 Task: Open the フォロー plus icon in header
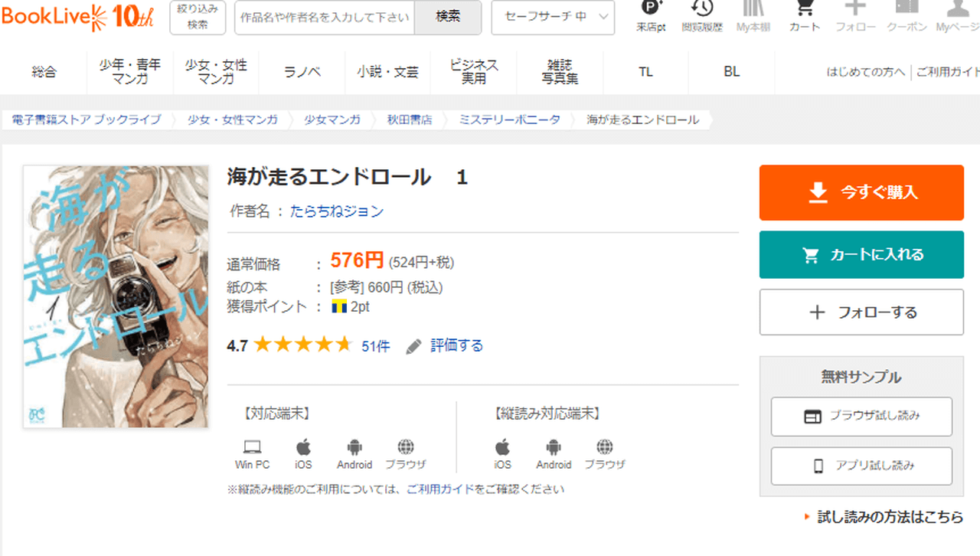tap(855, 11)
